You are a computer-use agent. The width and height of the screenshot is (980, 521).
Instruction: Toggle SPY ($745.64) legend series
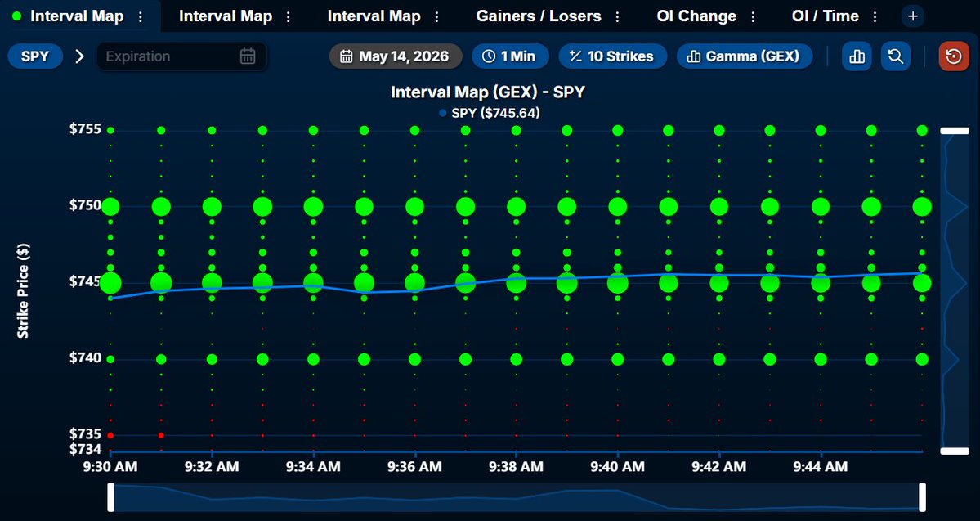click(x=490, y=113)
